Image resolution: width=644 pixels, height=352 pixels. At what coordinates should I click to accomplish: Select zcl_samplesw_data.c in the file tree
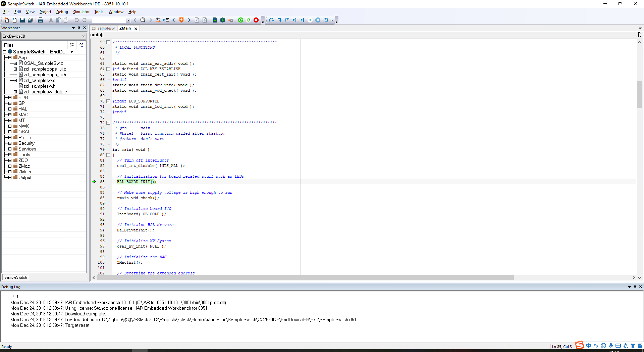[x=45, y=92]
